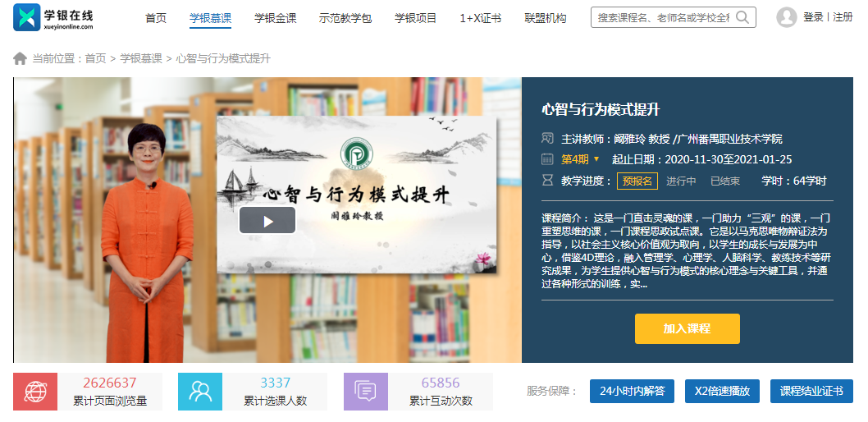Click the search magnifier icon
Image resolution: width=868 pixels, height=422 pixels.
pyautogui.click(x=742, y=17)
